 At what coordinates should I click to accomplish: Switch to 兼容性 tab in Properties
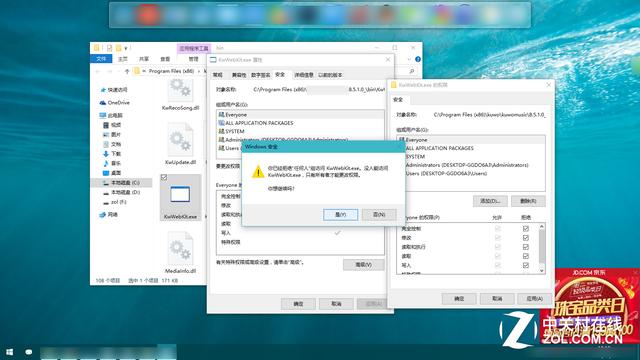point(239,75)
